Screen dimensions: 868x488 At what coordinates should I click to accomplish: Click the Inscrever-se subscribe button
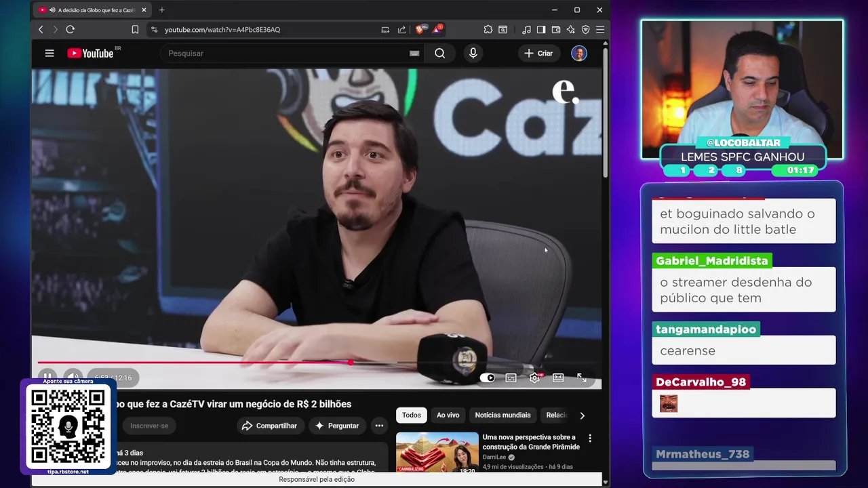pos(149,426)
